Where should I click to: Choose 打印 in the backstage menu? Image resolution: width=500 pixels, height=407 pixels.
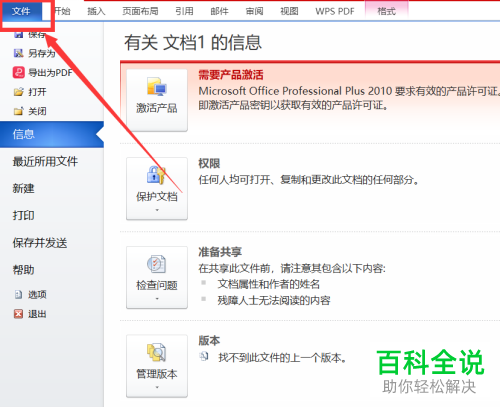[23, 216]
